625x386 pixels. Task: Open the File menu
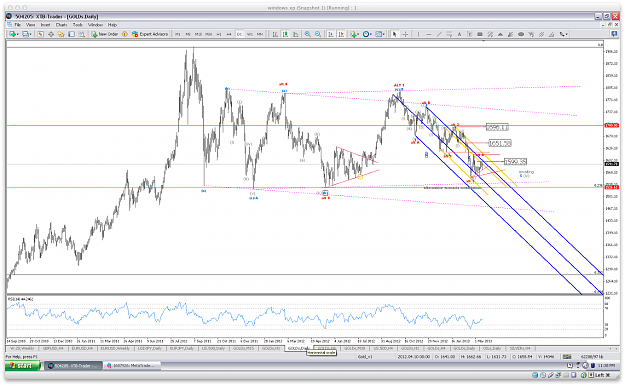pyautogui.click(x=18, y=25)
